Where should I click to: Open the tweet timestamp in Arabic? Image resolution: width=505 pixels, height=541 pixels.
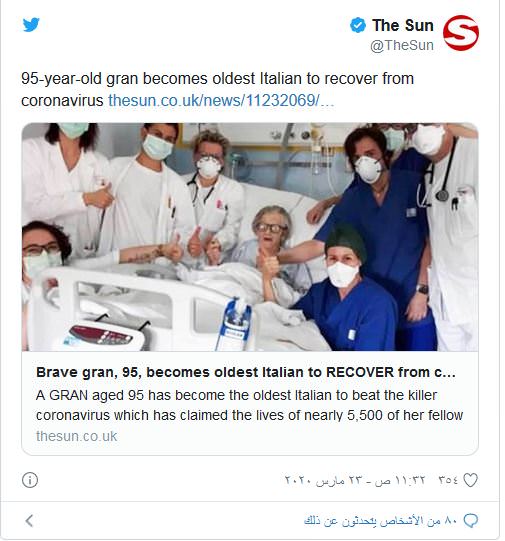355,480
